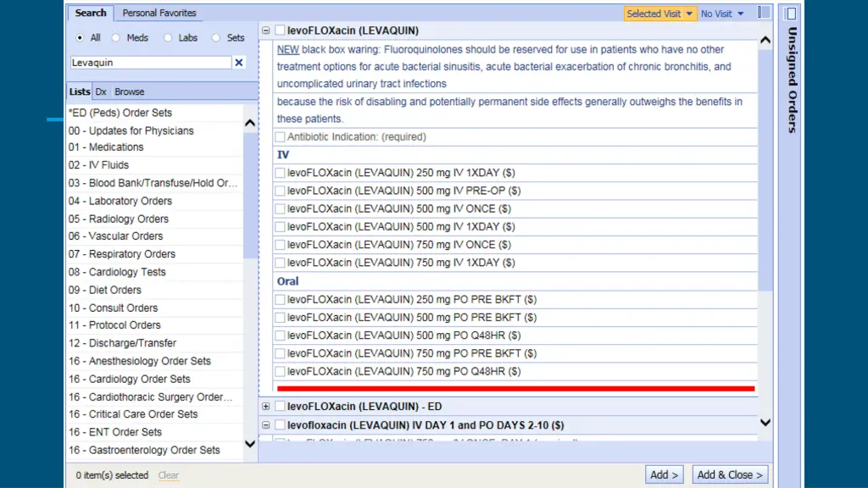Screen dimensions: 868x488
Task: Select the Lists tab
Action: point(80,91)
